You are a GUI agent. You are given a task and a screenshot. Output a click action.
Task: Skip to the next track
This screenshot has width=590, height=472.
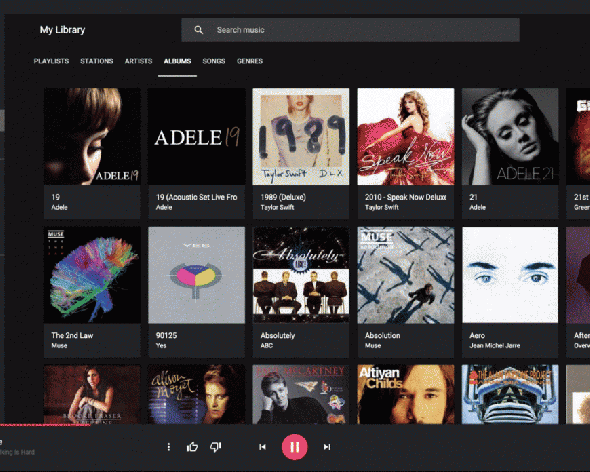pyautogui.click(x=327, y=447)
